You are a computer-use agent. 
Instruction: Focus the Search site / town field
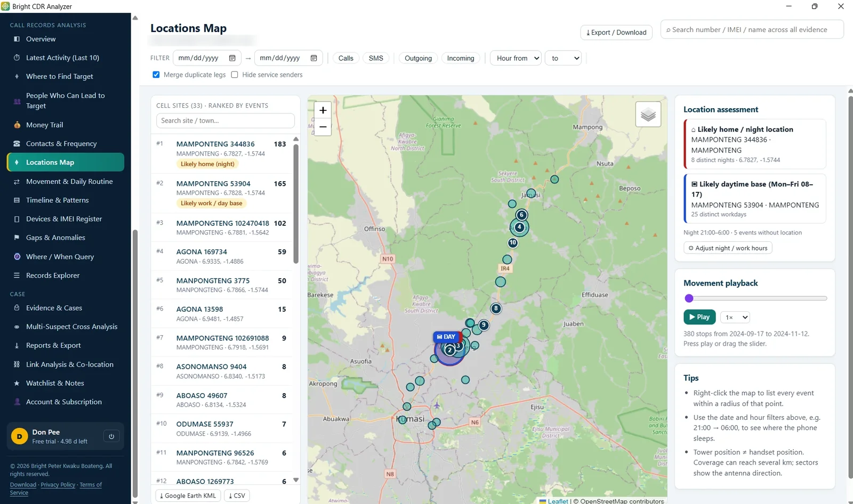[226, 121]
